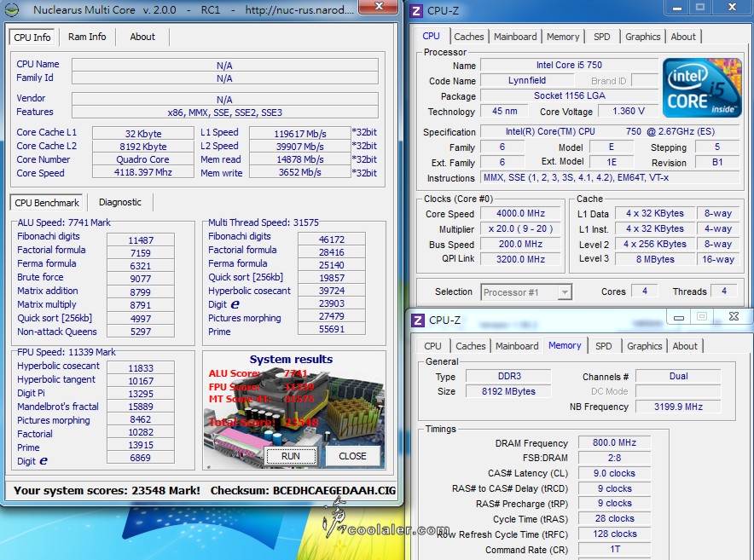Viewport: 754px width, 560px height.
Task: Click checksum text BCEDHCAEGEDAAH.CIG
Action: coord(334,490)
